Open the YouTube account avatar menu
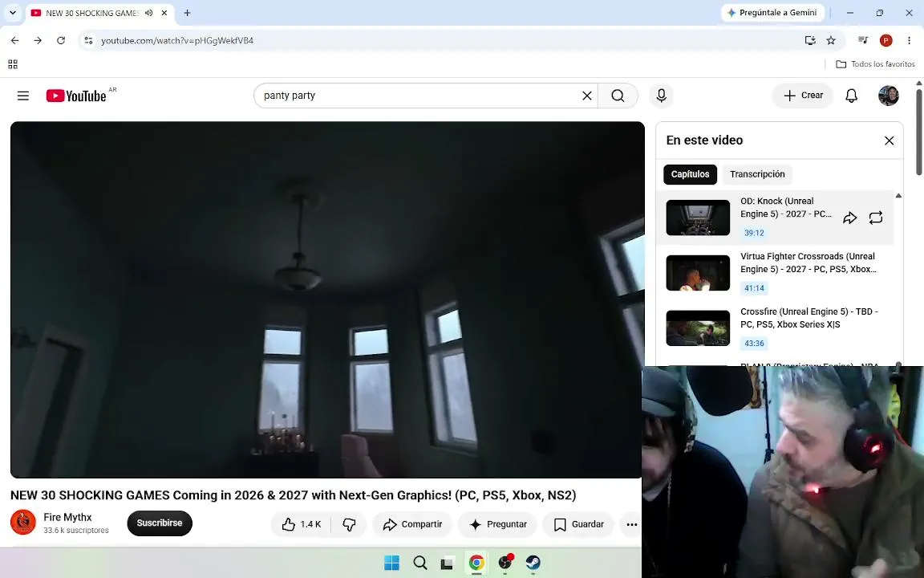The width and height of the screenshot is (924, 578). 889,96
